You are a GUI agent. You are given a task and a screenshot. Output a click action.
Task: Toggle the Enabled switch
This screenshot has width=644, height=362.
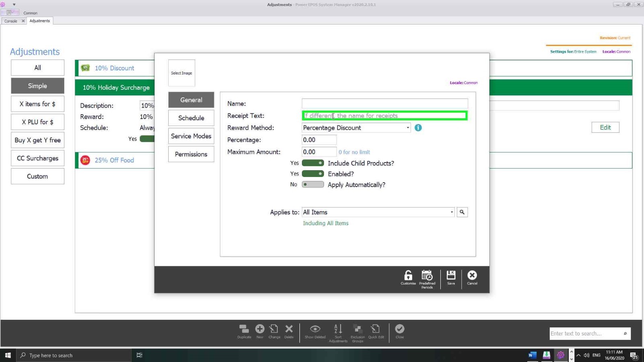(x=313, y=174)
